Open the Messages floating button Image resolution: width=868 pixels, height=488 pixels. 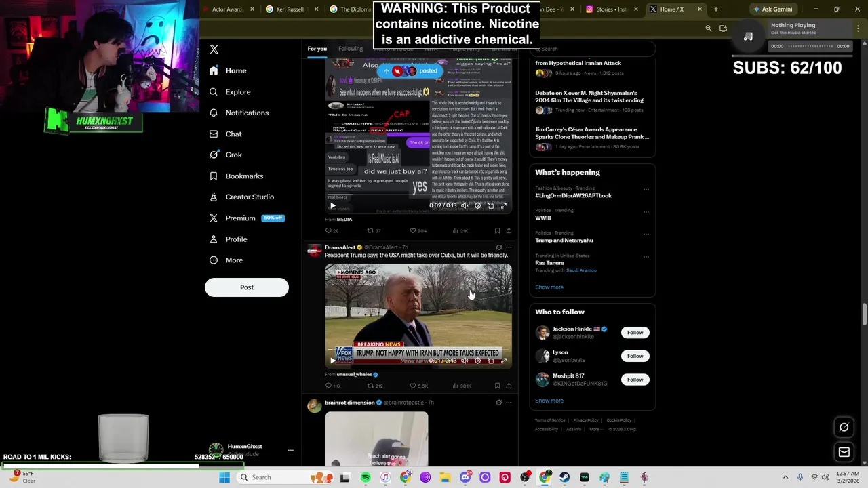click(844, 452)
